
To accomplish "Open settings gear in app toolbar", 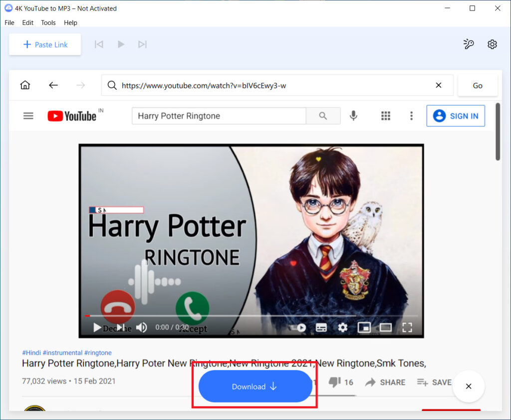I will coord(492,44).
